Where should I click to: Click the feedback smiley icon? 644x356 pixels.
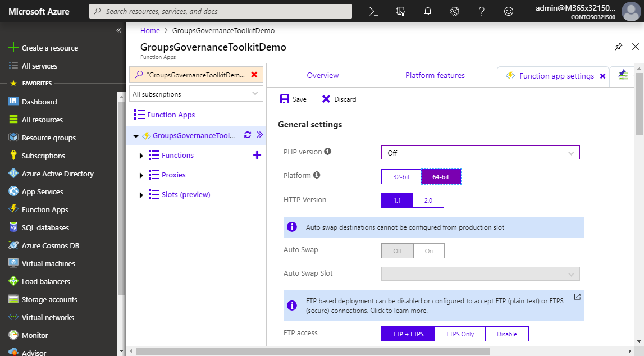509,11
